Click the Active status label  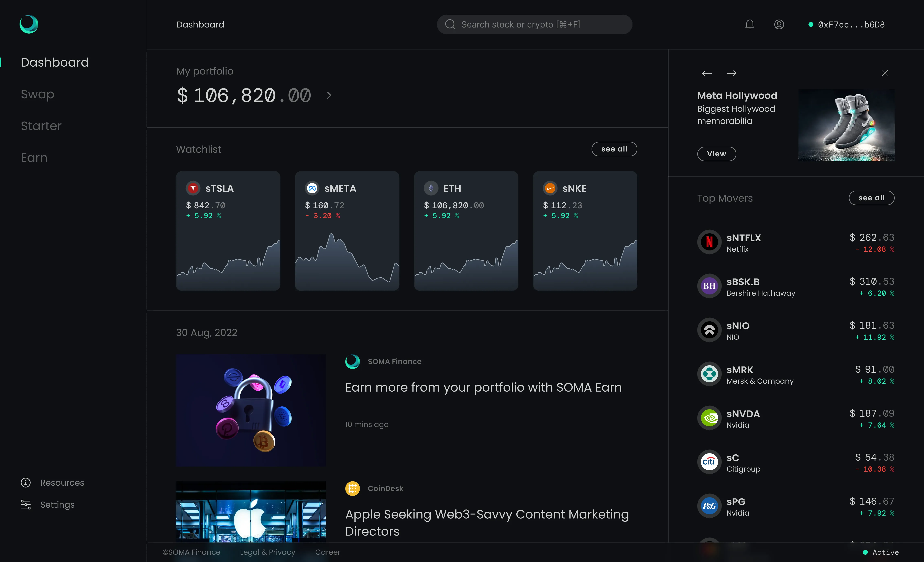pos(885,552)
